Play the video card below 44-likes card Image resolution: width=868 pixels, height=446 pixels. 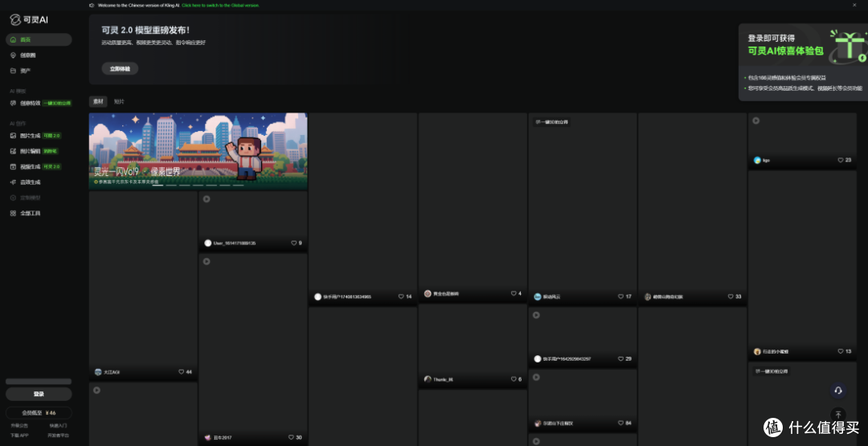click(97, 390)
